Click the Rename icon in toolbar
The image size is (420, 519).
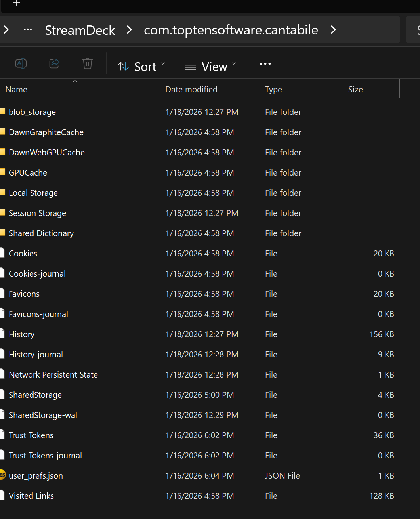pyautogui.click(x=21, y=63)
